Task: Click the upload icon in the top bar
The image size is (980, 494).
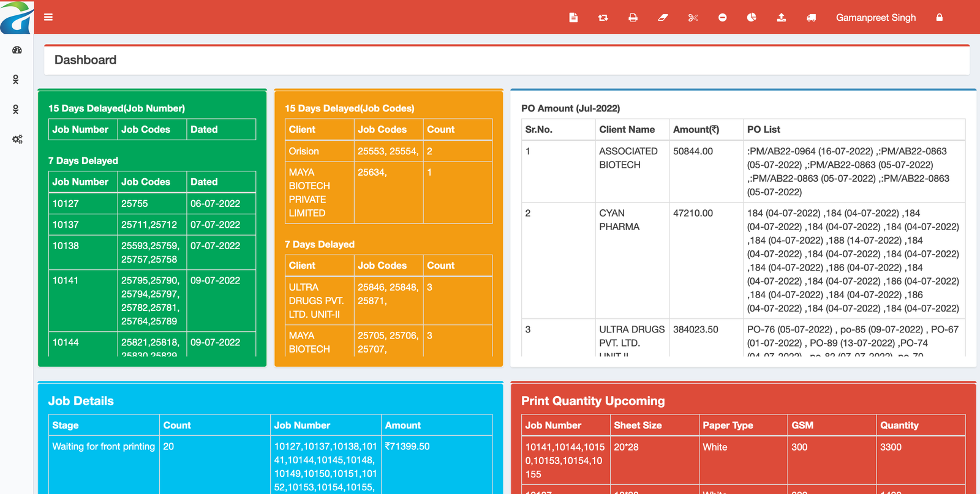Action: pos(782,18)
